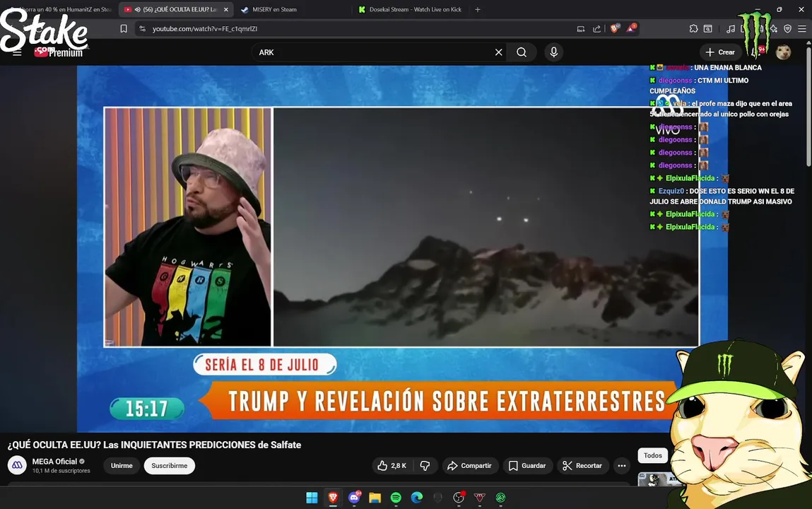The height and width of the screenshot is (509, 812).
Task: Open Discord from the taskbar
Action: [x=354, y=498]
